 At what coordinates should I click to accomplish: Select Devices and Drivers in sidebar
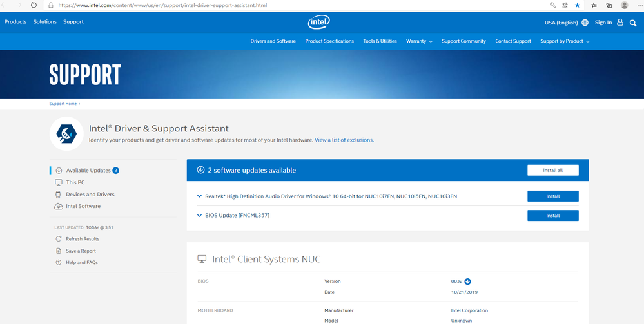(90, 195)
